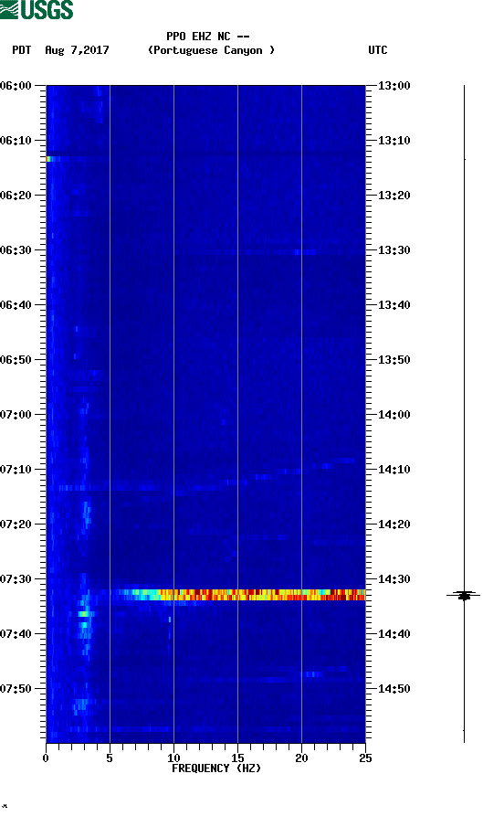Click the 5 Hz frequency axis label
504x816 pixels.
click(110, 758)
